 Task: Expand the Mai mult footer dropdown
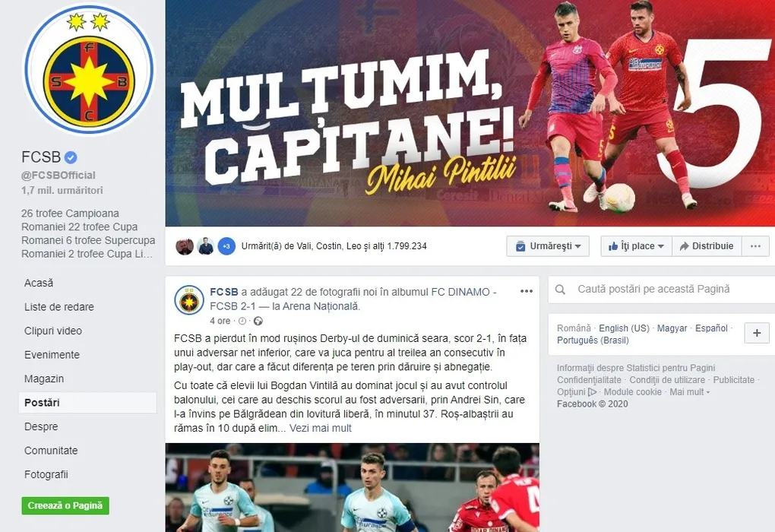pyautogui.click(x=690, y=392)
